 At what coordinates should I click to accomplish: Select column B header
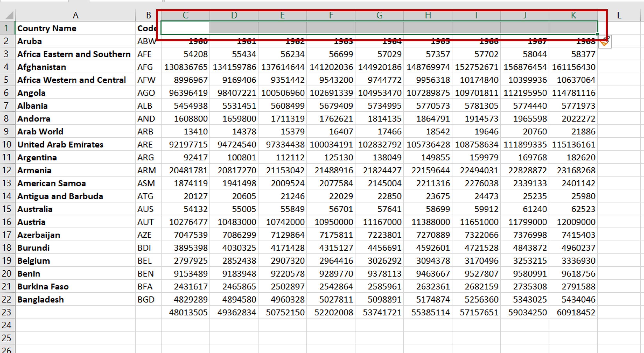[x=148, y=15]
